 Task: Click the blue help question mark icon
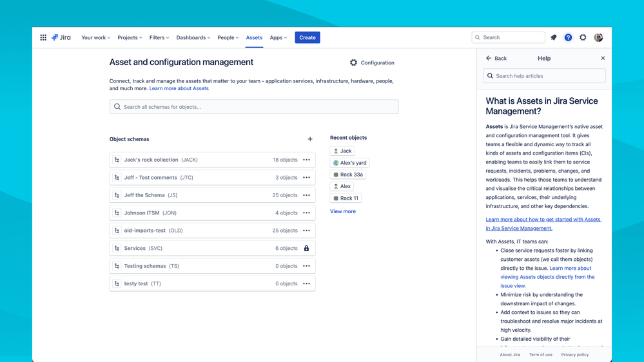coord(568,37)
